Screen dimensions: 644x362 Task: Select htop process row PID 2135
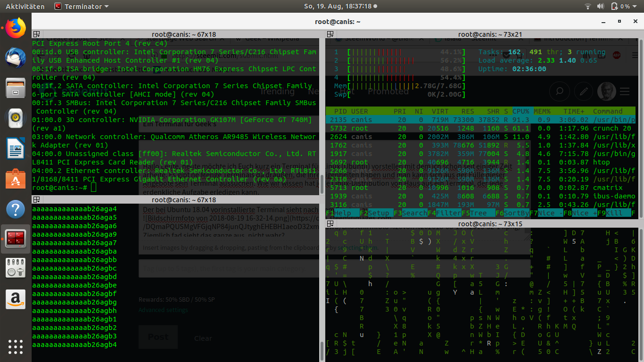(480, 120)
